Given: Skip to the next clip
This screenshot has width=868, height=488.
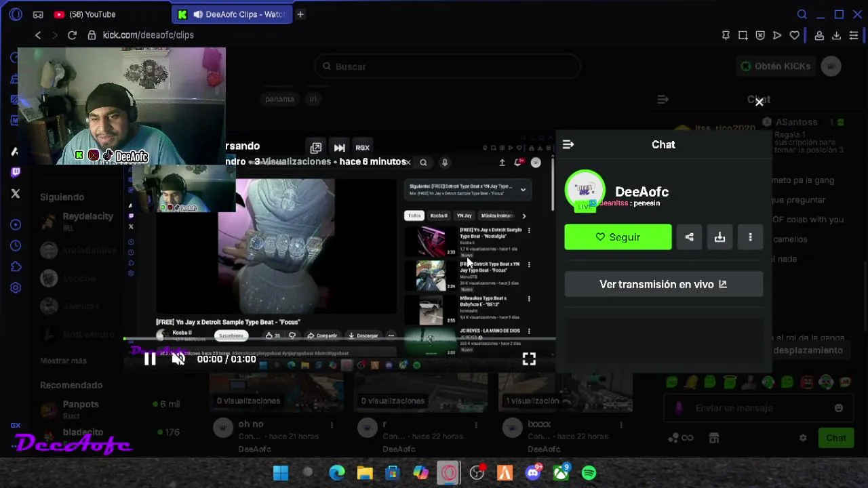Looking at the screenshot, I should [340, 148].
